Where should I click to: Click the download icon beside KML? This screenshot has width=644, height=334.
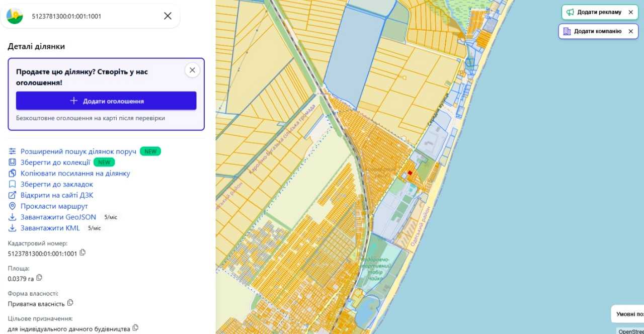[x=13, y=228]
